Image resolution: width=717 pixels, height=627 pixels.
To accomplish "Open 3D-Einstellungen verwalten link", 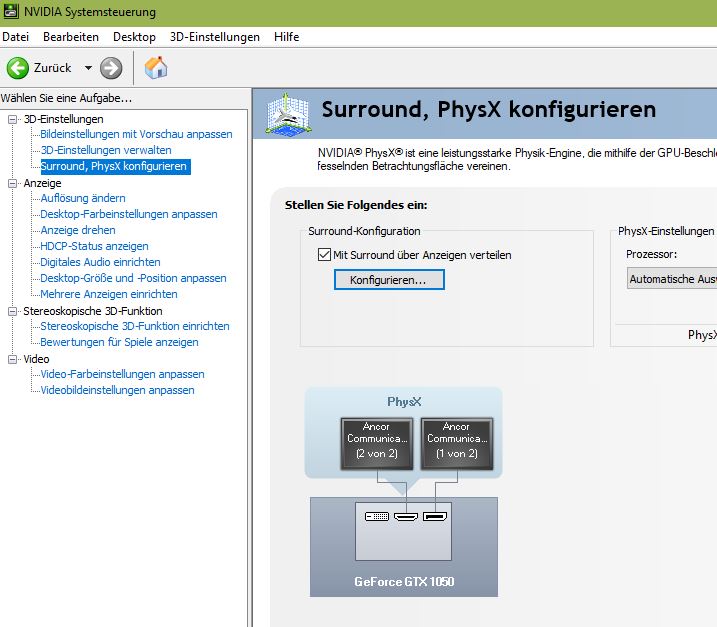I will pyautogui.click(x=106, y=150).
